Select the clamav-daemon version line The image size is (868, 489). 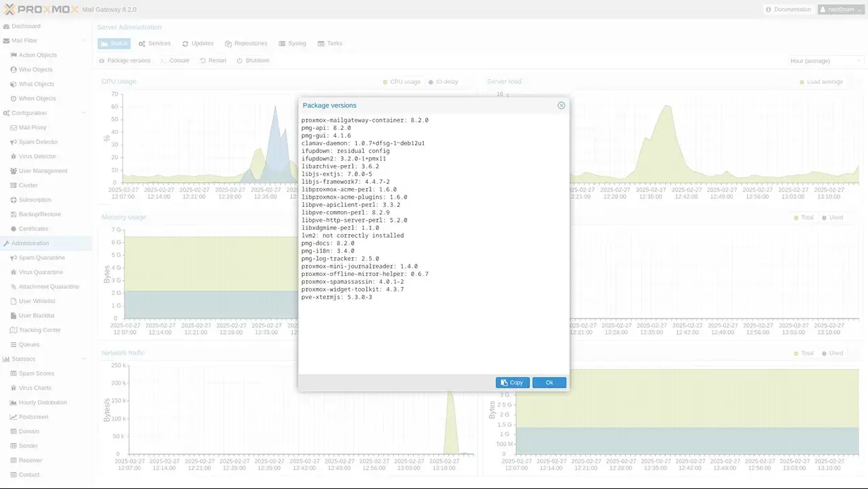(363, 143)
